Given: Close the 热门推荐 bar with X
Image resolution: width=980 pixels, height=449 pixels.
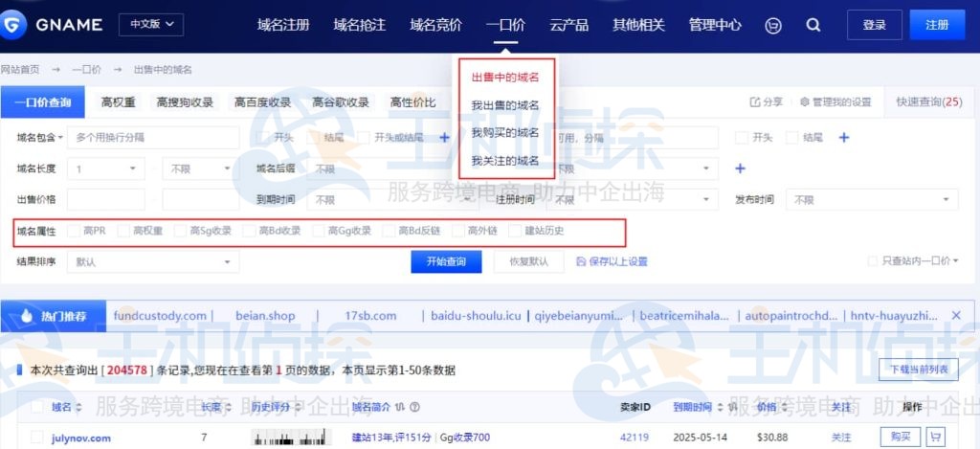Looking at the screenshot, I should 956,316.
